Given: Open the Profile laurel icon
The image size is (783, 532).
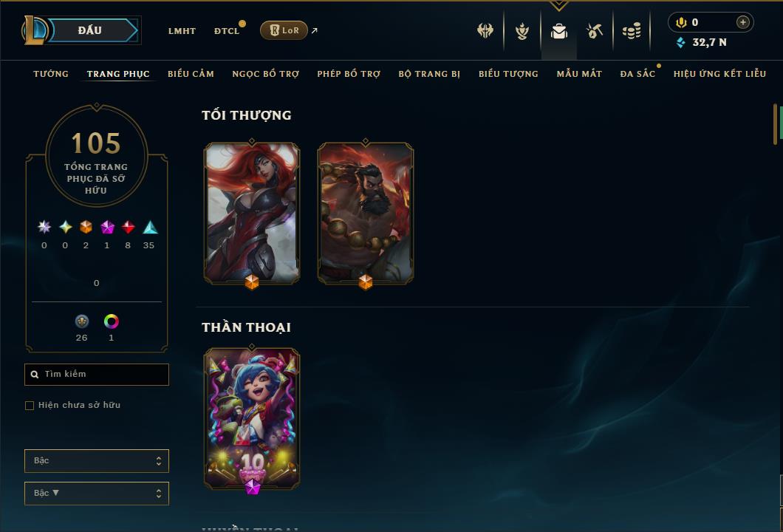Looking at the screenshot, I should (522, 32).
